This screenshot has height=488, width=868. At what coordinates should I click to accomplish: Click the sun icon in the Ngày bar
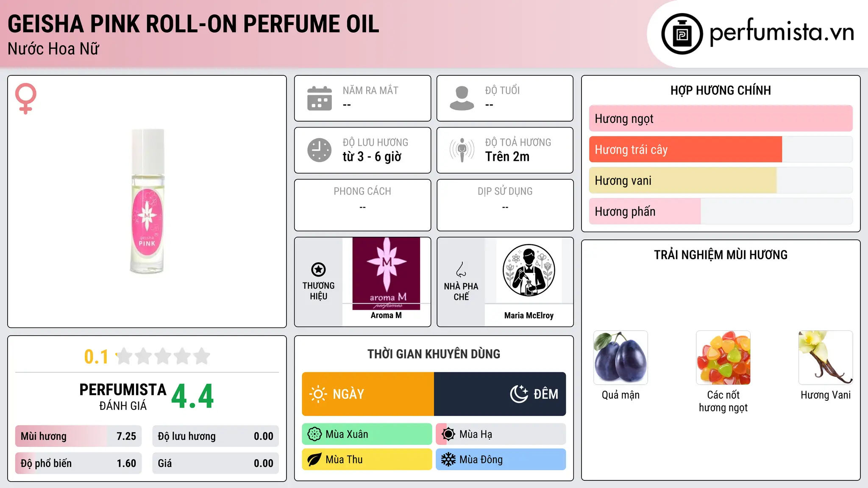point(318,394)
